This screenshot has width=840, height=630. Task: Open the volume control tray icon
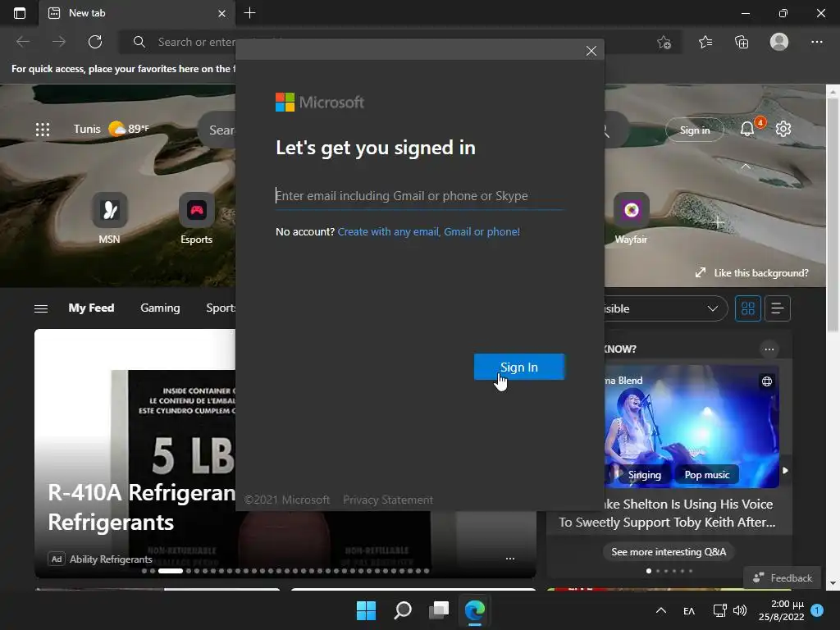(x=740, y=610)
